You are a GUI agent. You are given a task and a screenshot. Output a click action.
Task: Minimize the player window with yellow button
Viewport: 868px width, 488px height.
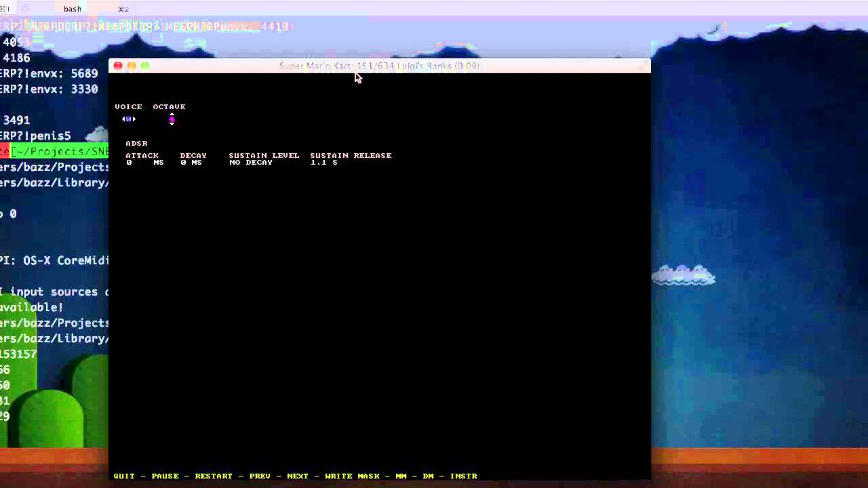tap(132, 66)
